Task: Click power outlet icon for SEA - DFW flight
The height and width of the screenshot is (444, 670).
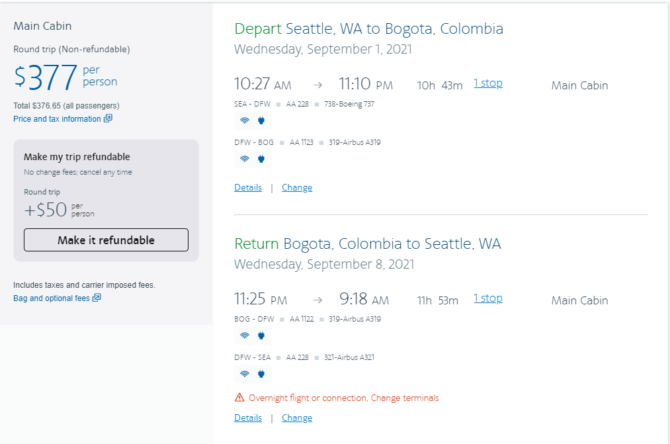Action: pos(261,121)
